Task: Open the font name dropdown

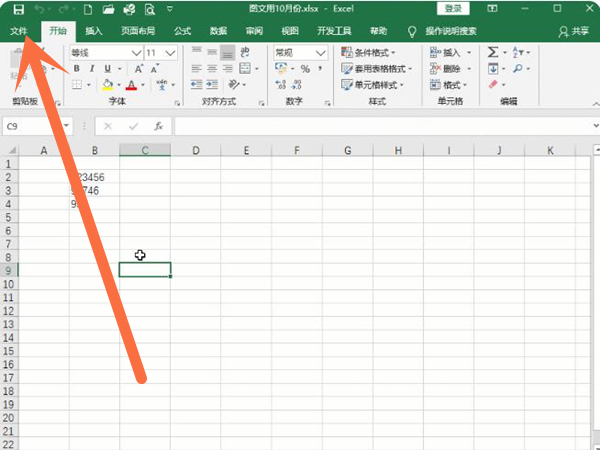Action: pyautogui.click(x=136, y=52)
